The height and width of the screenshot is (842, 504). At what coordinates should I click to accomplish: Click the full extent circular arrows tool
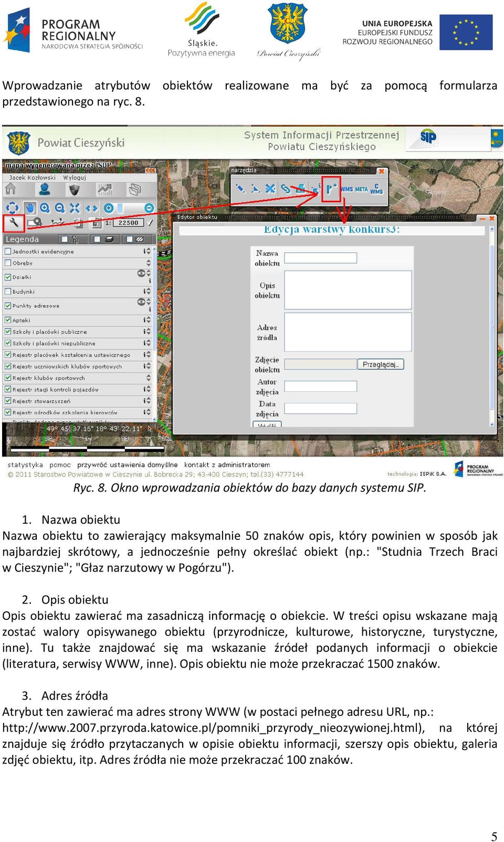(13, 208)
